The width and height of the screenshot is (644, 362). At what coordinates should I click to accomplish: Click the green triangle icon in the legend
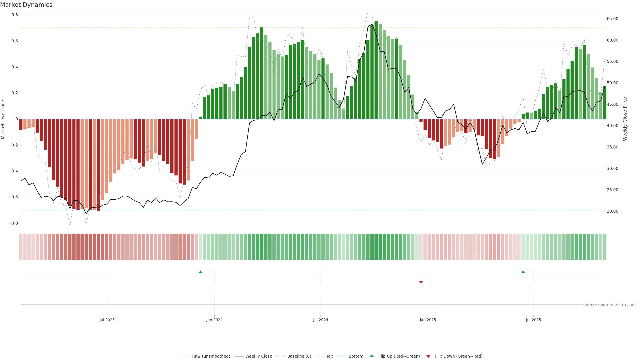pos(371,356)
